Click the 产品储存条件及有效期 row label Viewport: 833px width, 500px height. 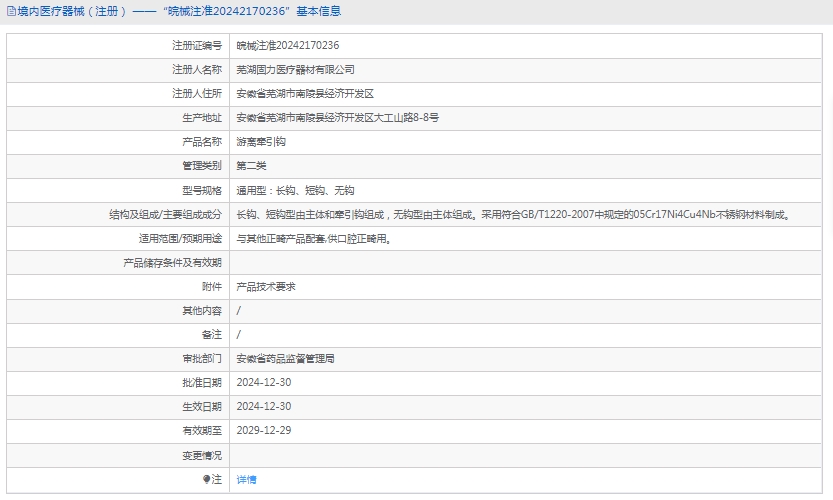(172, 263)
